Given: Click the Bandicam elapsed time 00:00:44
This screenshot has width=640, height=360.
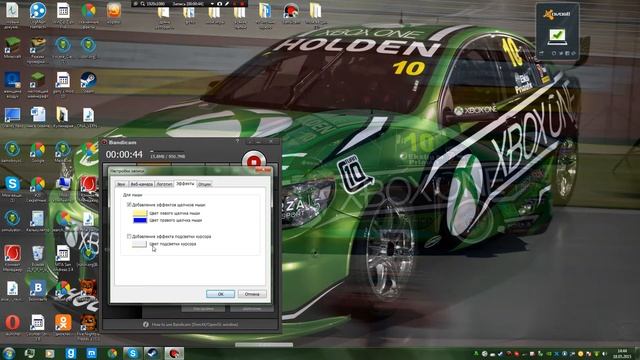Looking at the screenshot, I should tap(124, 155).
